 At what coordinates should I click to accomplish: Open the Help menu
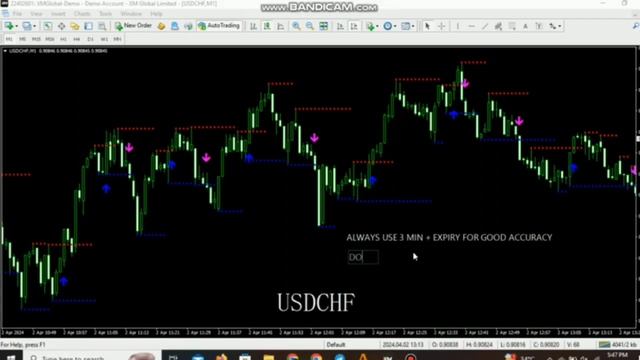156,13
